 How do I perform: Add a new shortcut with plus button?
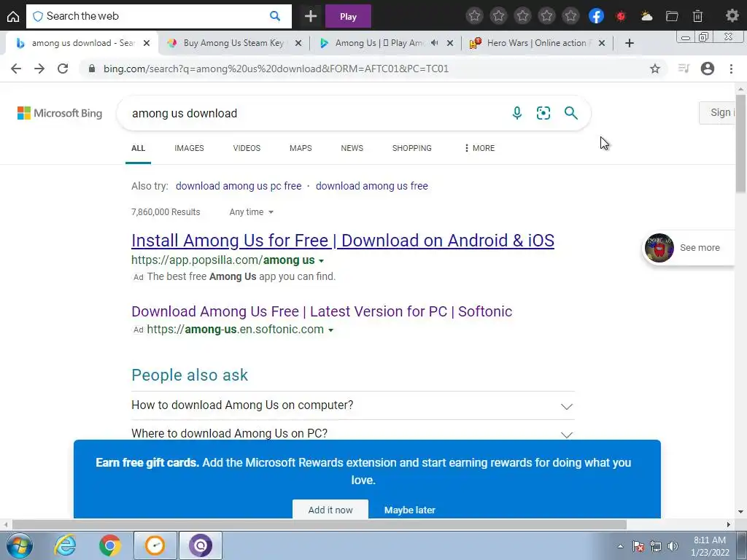311,16
